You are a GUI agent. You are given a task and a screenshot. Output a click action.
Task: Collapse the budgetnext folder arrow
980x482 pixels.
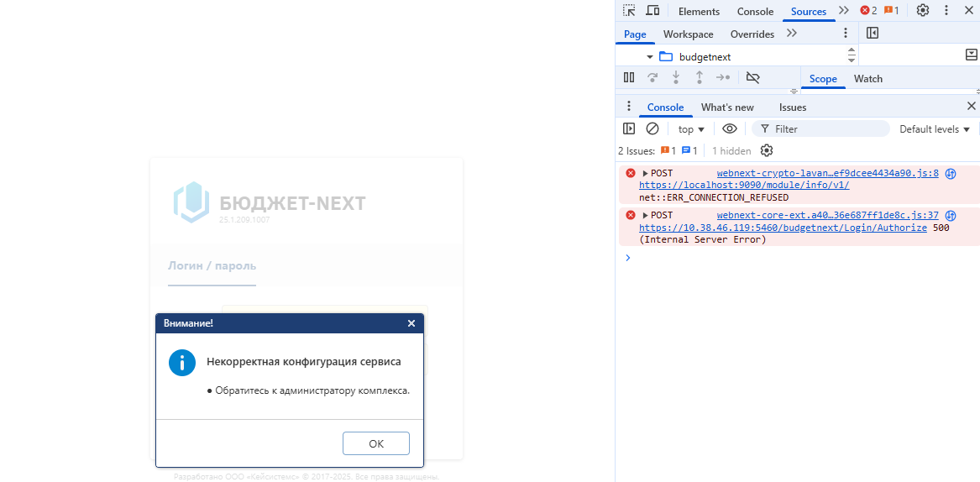pyautogui.click(x=649, y=57)
